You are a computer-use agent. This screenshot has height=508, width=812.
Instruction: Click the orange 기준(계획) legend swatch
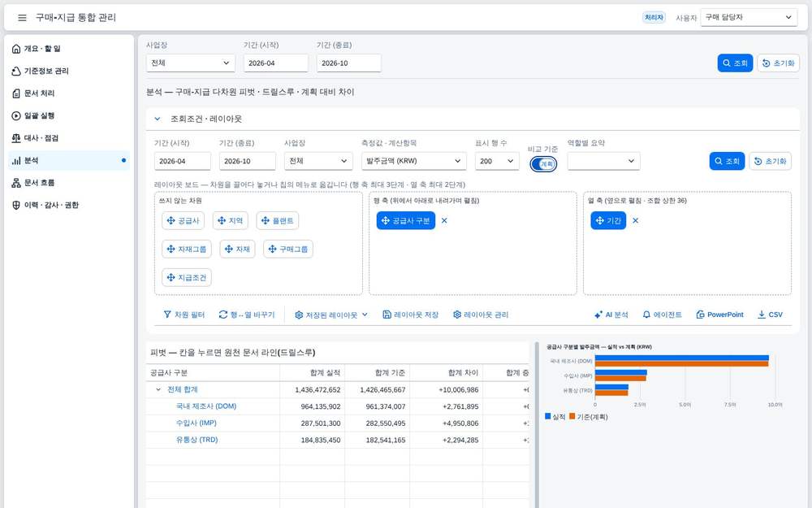point(572,415)
